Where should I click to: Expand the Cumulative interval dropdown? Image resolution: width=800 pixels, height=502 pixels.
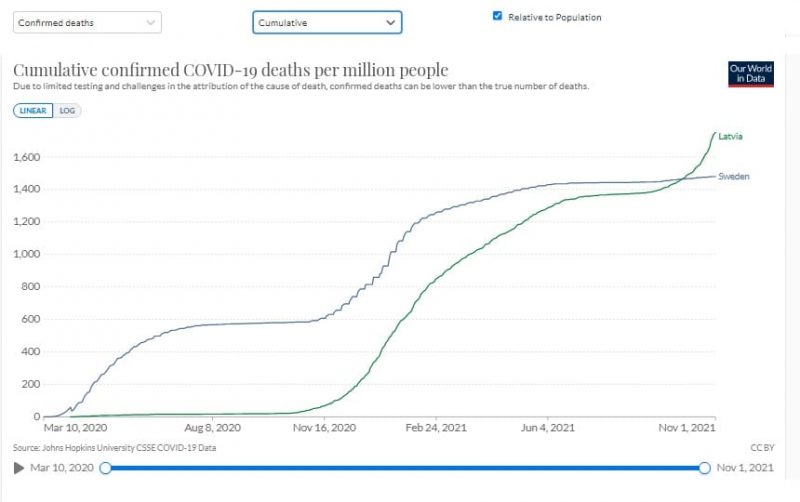[326, 22]
